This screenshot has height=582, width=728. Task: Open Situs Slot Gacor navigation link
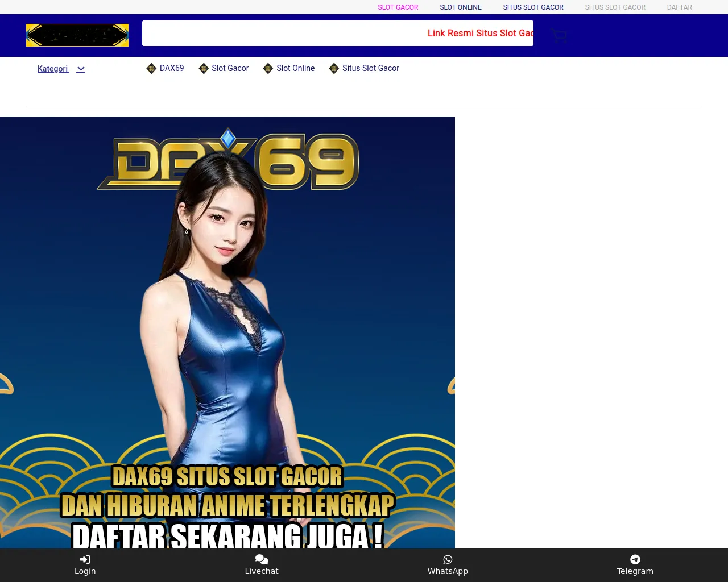click(370, 68)
